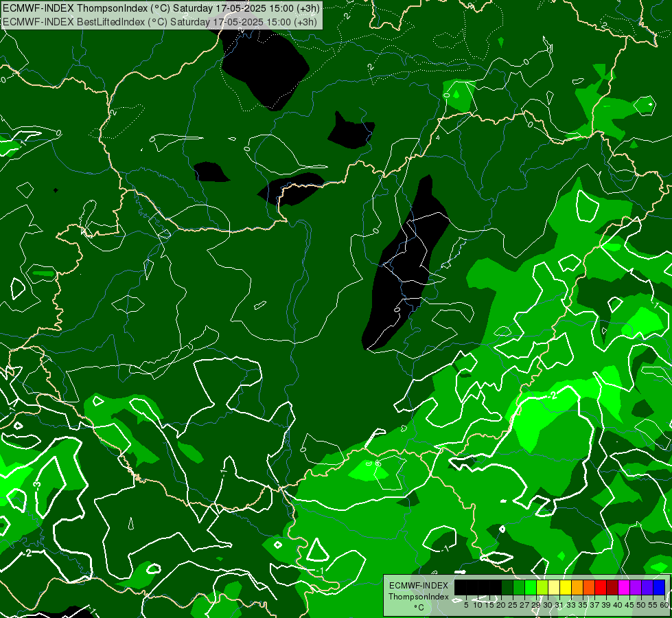672x618 pixels.
Task: Click the legend tick value 31
Action: pos(559,605)
